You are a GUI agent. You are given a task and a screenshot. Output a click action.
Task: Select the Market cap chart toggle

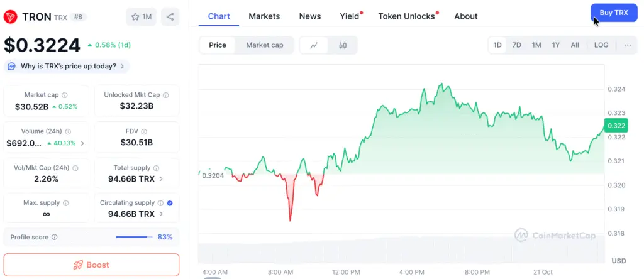264,45
